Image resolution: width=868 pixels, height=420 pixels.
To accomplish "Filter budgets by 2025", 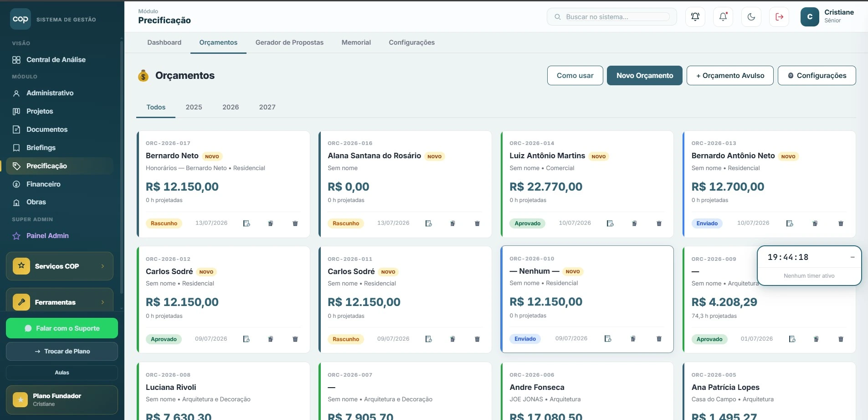I will click(194, 107).
